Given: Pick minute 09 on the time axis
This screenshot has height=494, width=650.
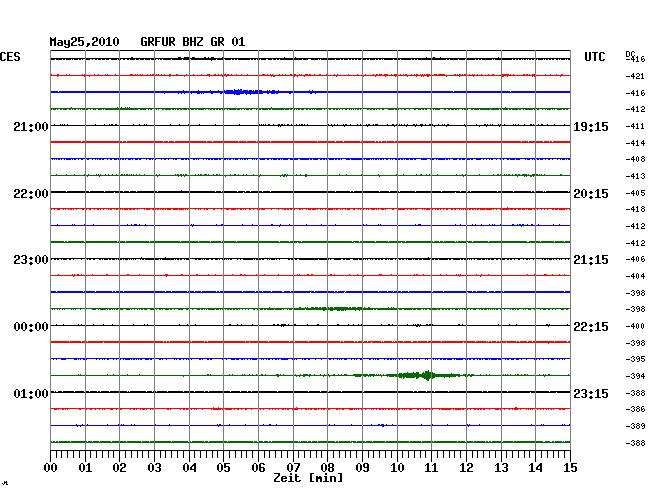Looking at the screenshot, I should pos(362,467).
